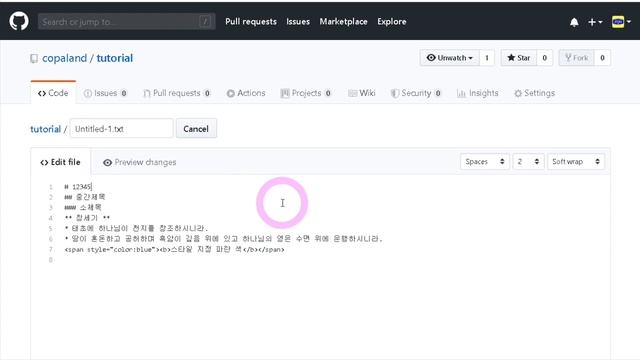The height and width of the screenshot is (360, 640).
Task: Click the stargazers count 0
Action: click(x=544, y=58)
